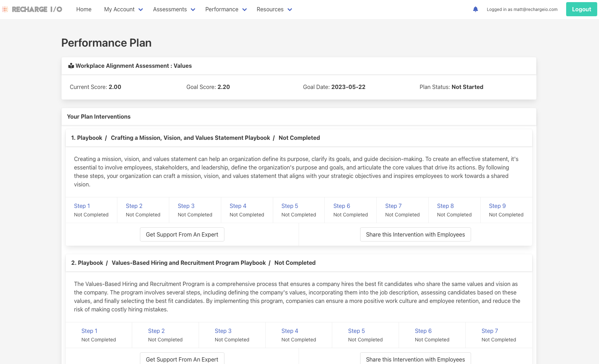Expand the Assessments dropdown chevron
The image size is (599, 364).
(193, 10)
